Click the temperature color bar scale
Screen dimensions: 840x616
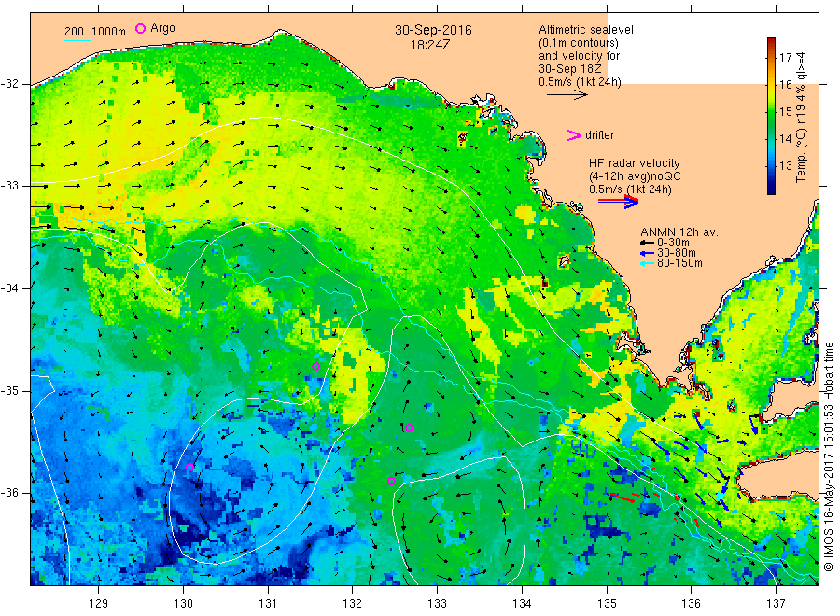pyautogui.click(x=772, y=116)
